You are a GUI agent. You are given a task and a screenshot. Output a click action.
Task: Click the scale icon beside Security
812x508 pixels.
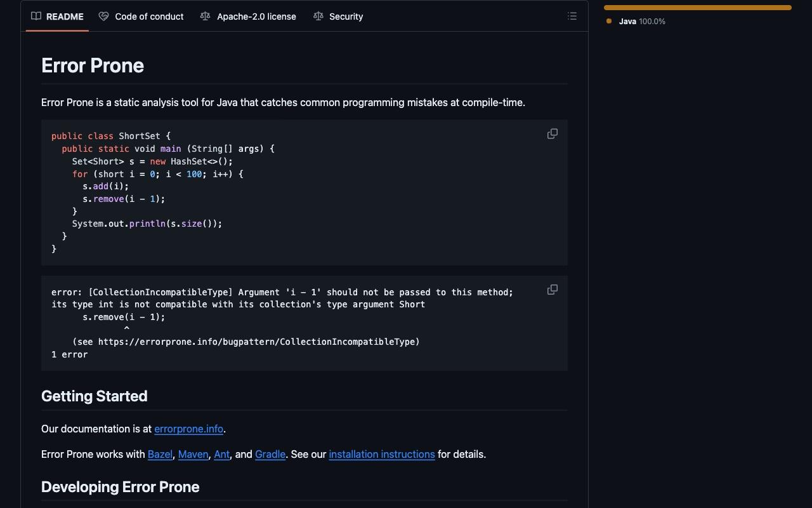(x=318, y=17)
